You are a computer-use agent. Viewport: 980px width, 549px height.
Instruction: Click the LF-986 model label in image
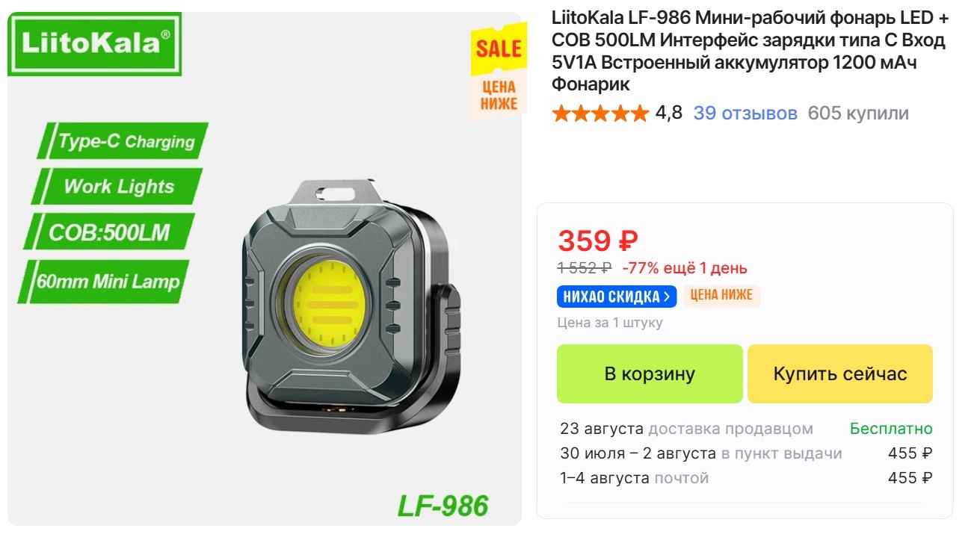pyautogui.click(x=443, y=506)
